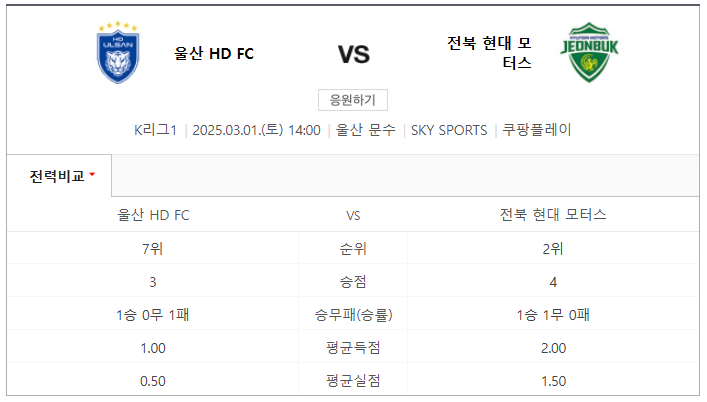Click the 승점 row label
Image resolution: width=707 pixels, height=402 pixels.
point(353,282)
